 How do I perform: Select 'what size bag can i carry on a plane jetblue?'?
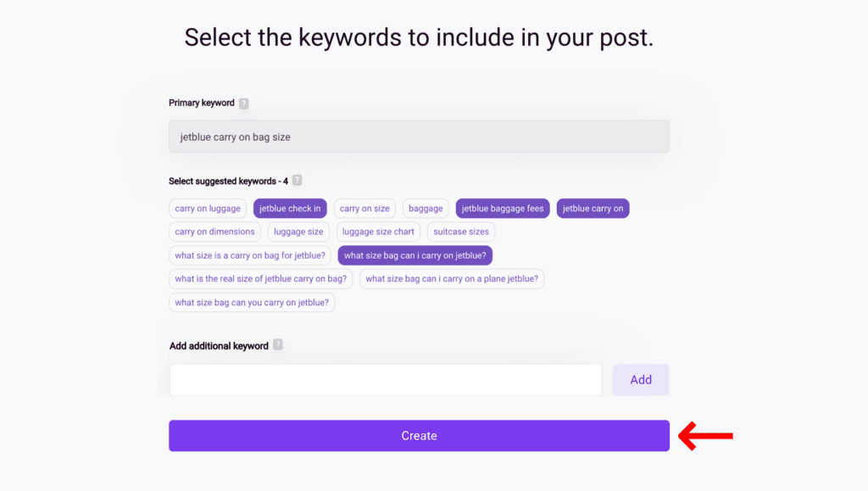[452, 278]
